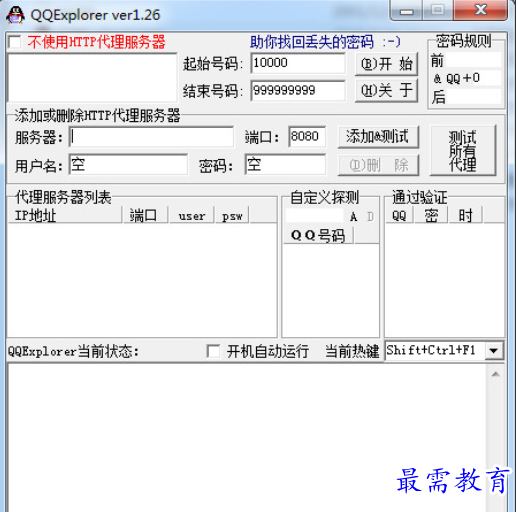Click the QQ penguin icon in title bar
This screenshot has width=518, height=512.
15,15
